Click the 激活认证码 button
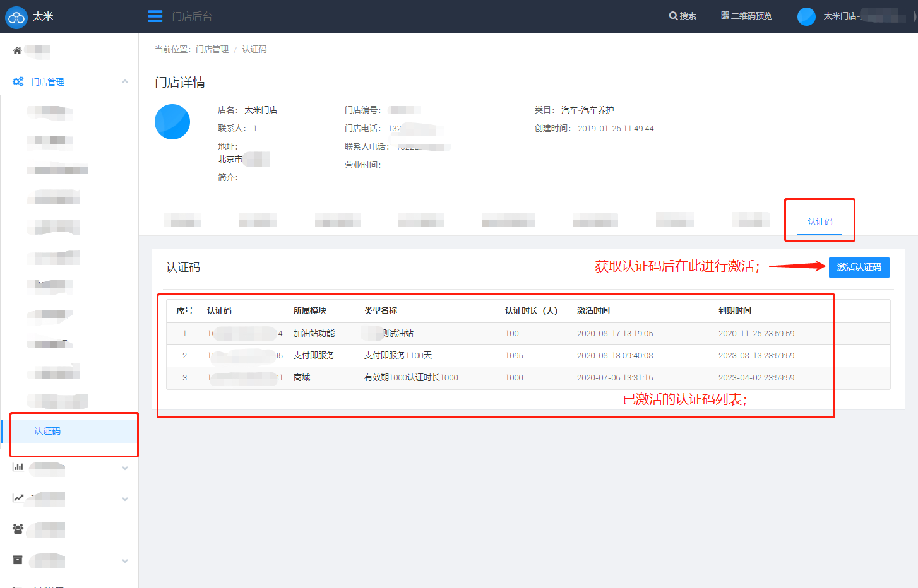918x588 pixels. (859, 268)
